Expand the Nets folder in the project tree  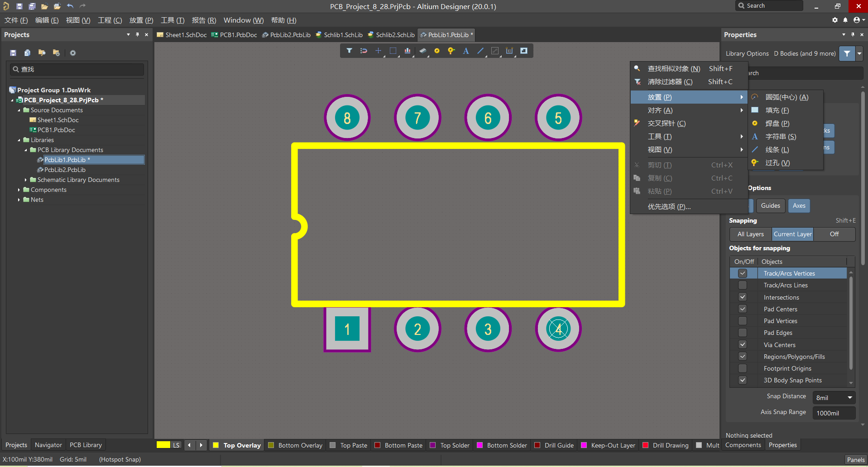19,200
